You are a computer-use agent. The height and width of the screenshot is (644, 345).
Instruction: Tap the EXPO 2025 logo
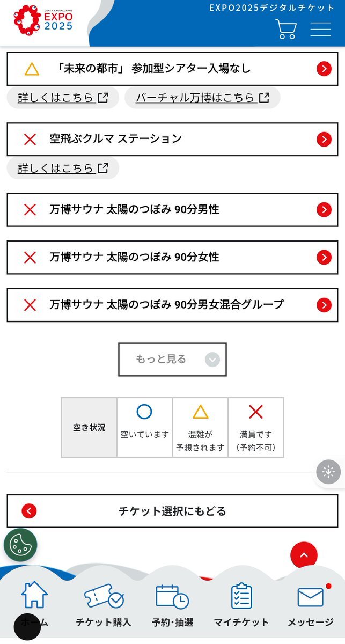tap(43, 20)
